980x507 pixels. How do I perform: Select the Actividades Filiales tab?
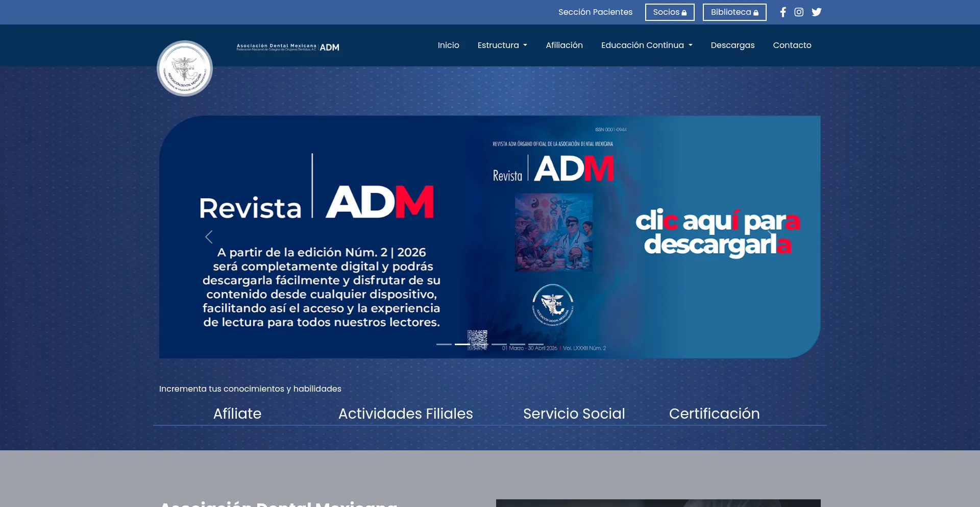[406, 414]
